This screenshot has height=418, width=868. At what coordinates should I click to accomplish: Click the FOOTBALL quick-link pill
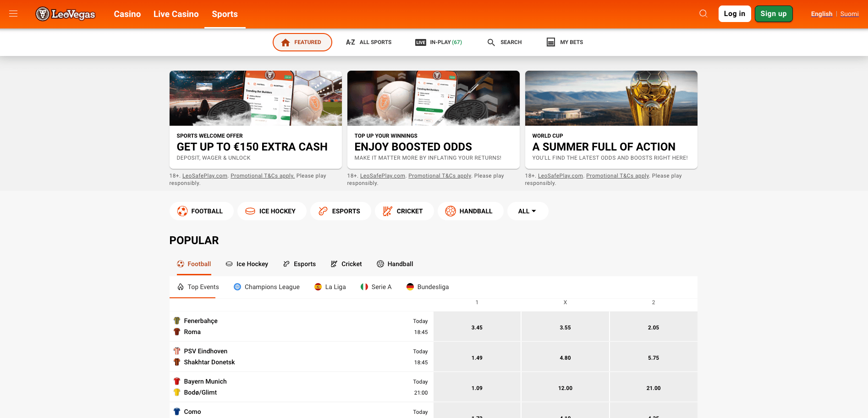[201, 211]
